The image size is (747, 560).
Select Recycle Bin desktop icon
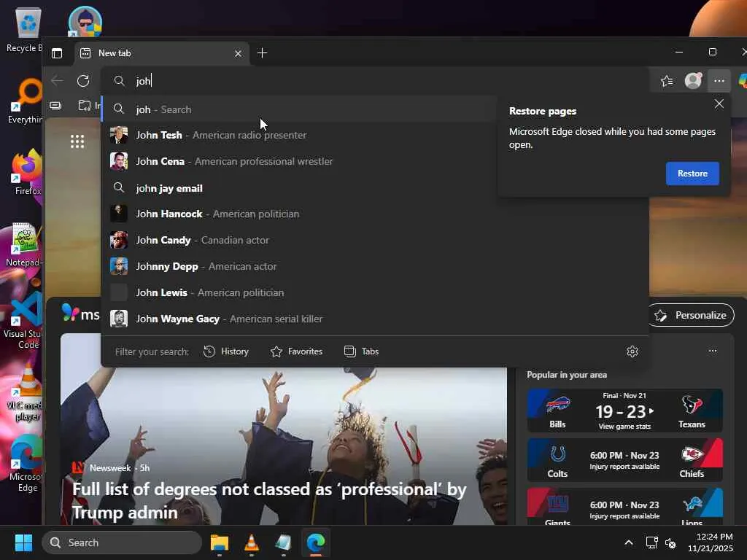tap(26, 31)
